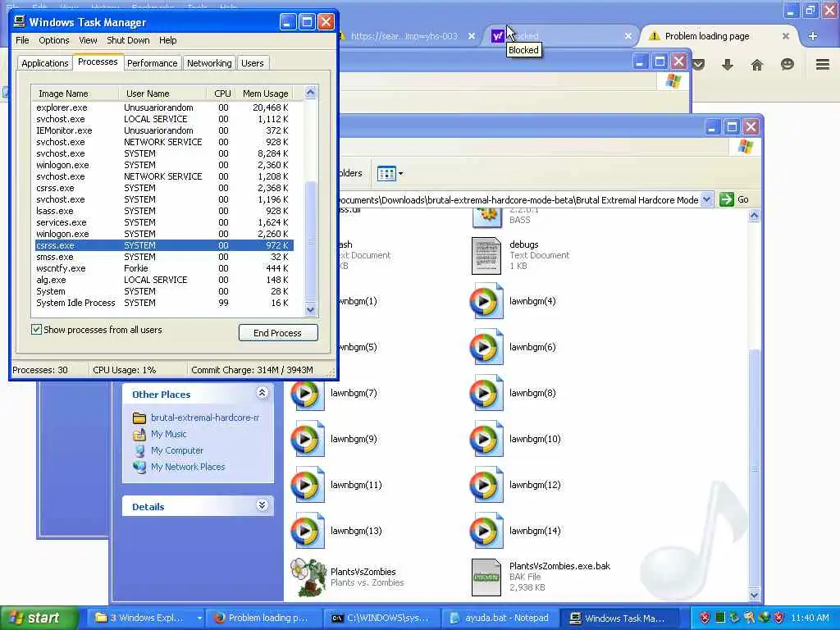This screenshot has height=630, width=840.
Task: Open the Shut Down menu
Action: (x=128, y=40)
